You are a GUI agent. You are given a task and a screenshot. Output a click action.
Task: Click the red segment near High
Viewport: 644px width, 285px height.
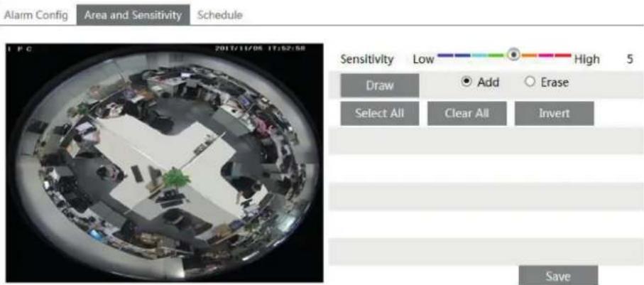pos(563,55)
